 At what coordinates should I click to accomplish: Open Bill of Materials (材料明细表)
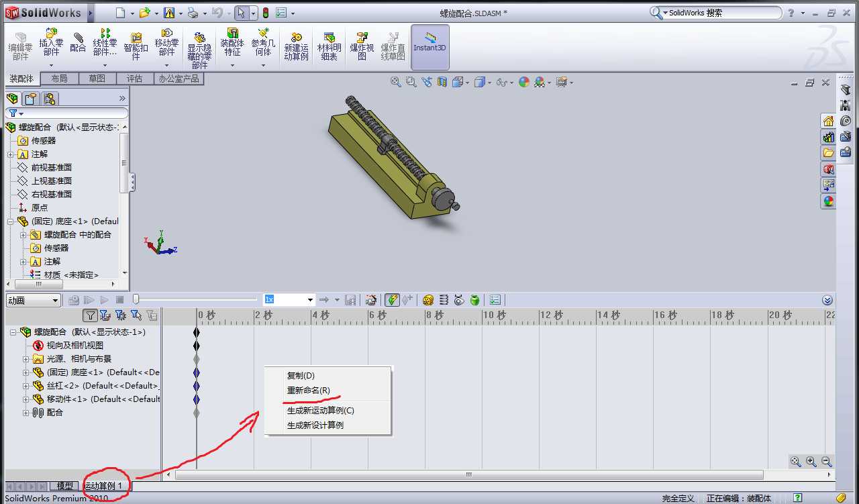click(x=329, y=46)
